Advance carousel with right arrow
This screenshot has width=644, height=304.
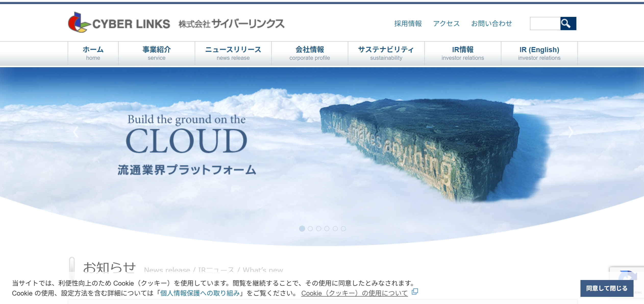click(x=571, y=132)
